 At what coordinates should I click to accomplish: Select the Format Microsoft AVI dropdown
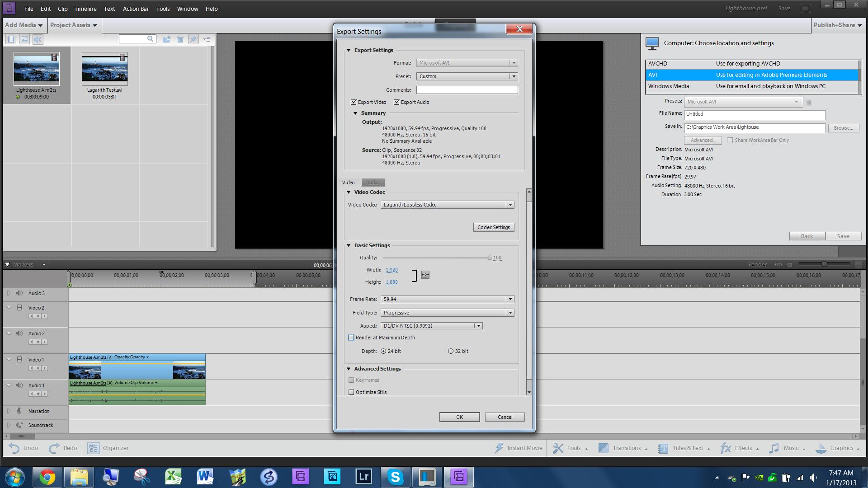[466, 62]
